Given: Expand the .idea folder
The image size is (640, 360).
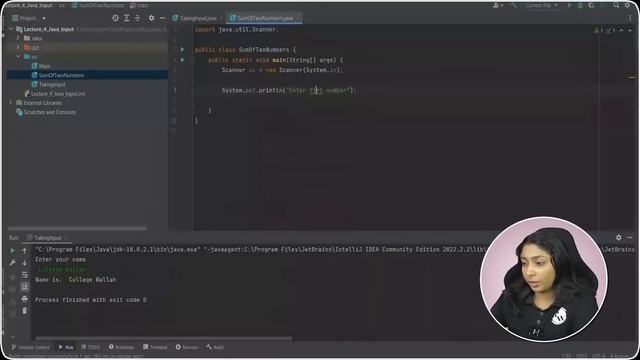Looking at the screenshot, I should [x=18, y=38].
